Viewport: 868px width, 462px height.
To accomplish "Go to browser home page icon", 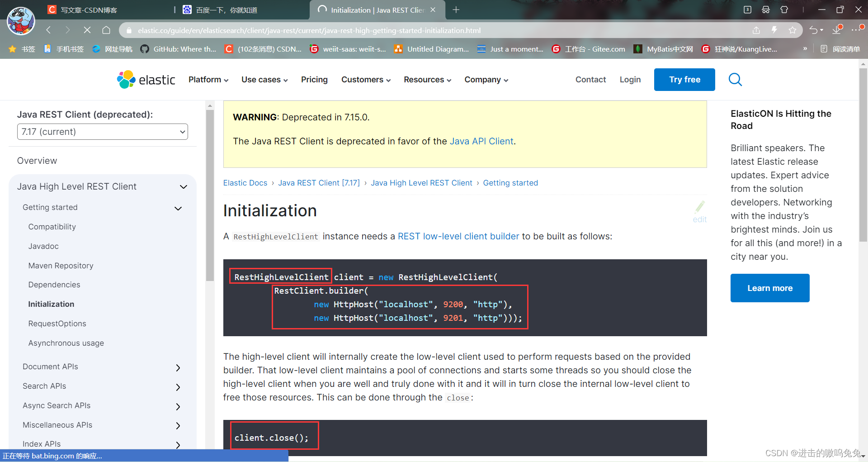I will [106, 30].
